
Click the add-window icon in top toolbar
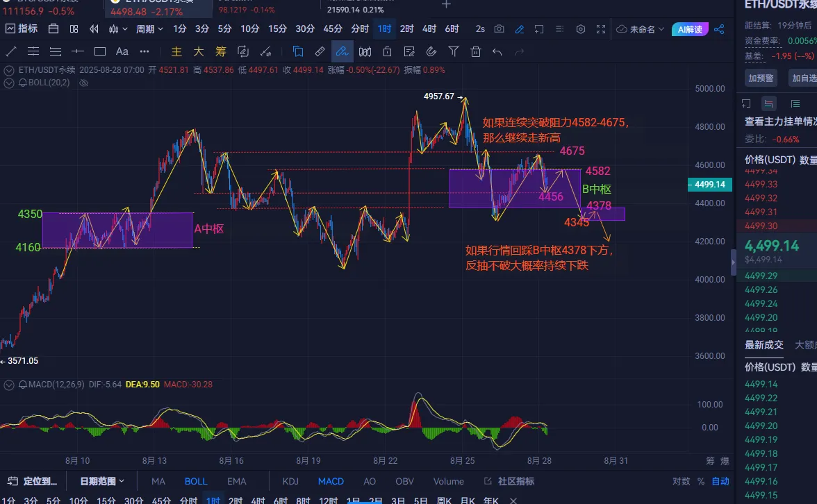(539, 29)
